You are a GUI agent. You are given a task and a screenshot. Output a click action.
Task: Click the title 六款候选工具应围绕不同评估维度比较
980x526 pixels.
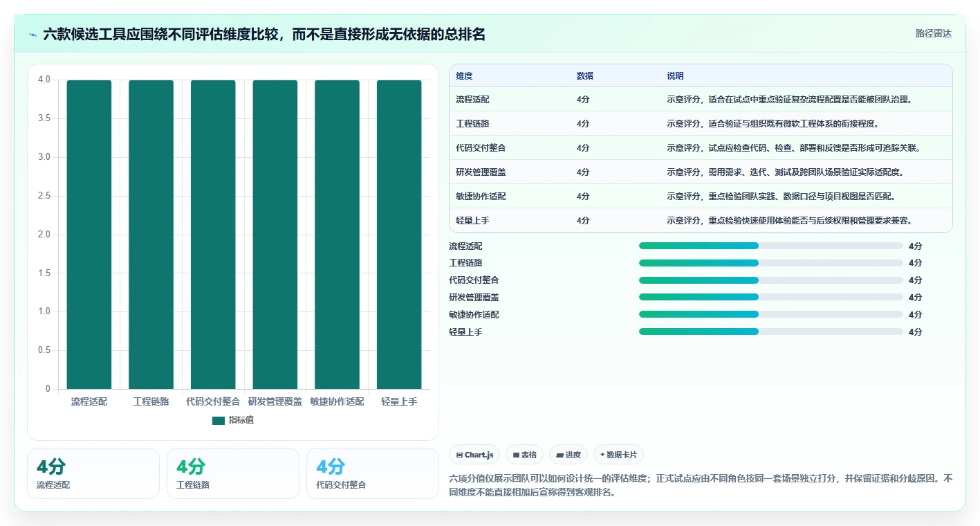(264, 34)
